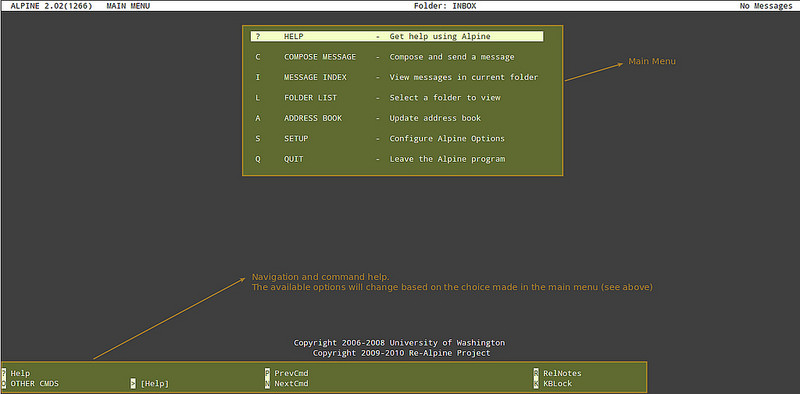The image size is (800, 394).
Task: Click the '>' key box beside [Help]
Action: coord(133,383)
